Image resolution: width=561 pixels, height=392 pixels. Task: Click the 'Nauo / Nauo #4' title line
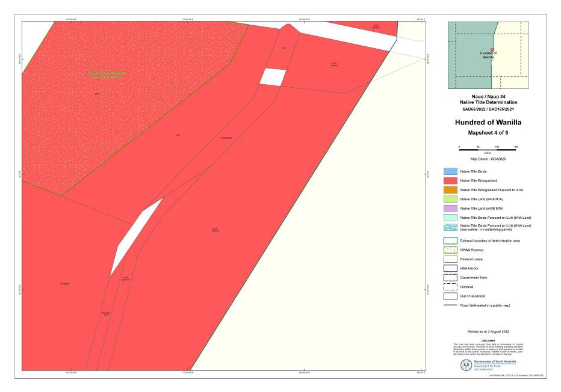click(x=488, y=97)
